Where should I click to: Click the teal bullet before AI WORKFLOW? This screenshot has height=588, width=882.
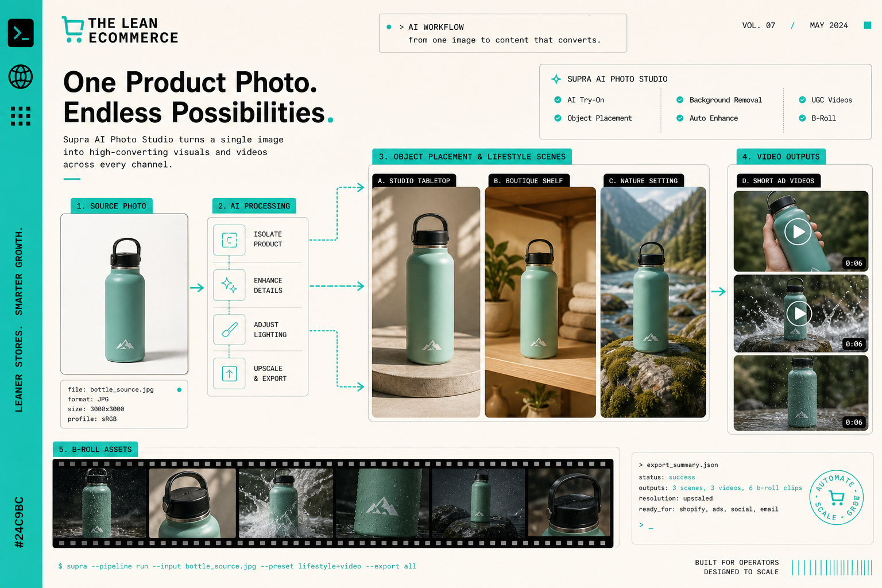point(389,27)
